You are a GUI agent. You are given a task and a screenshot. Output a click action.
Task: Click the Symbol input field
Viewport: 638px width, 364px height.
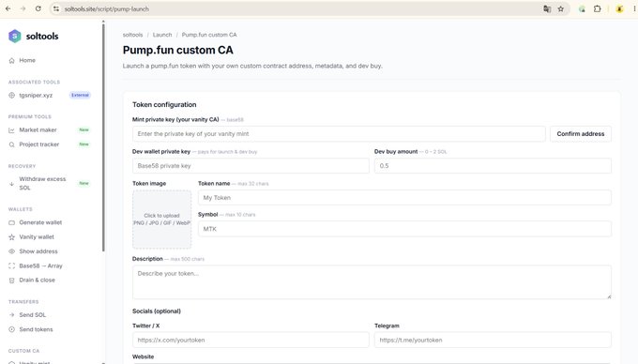click(x=404, y=229)
